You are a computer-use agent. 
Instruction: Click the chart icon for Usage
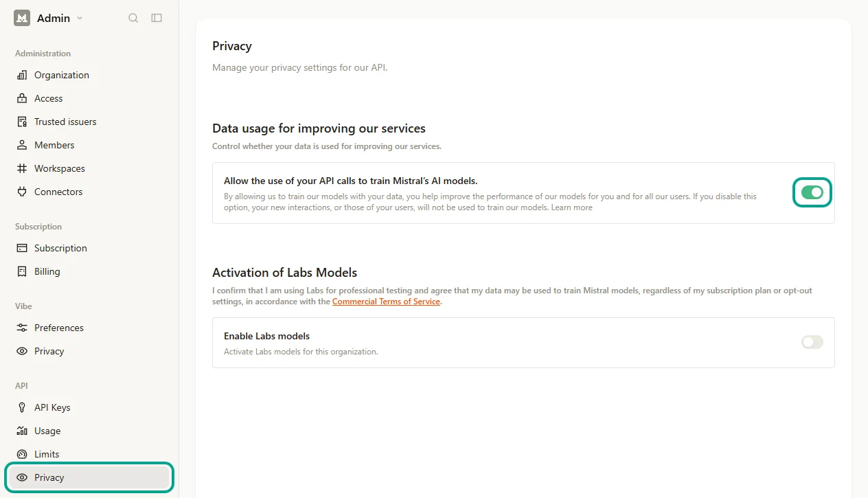[x=22, y=431]
